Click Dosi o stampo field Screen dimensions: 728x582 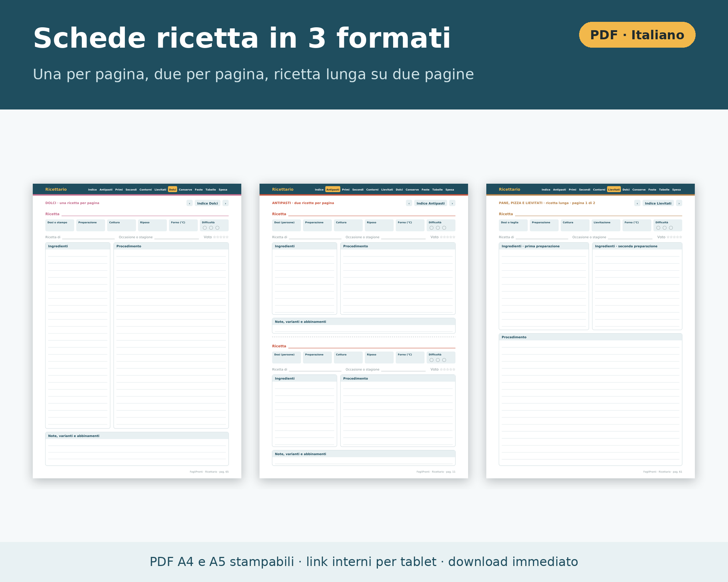point(60,225)
